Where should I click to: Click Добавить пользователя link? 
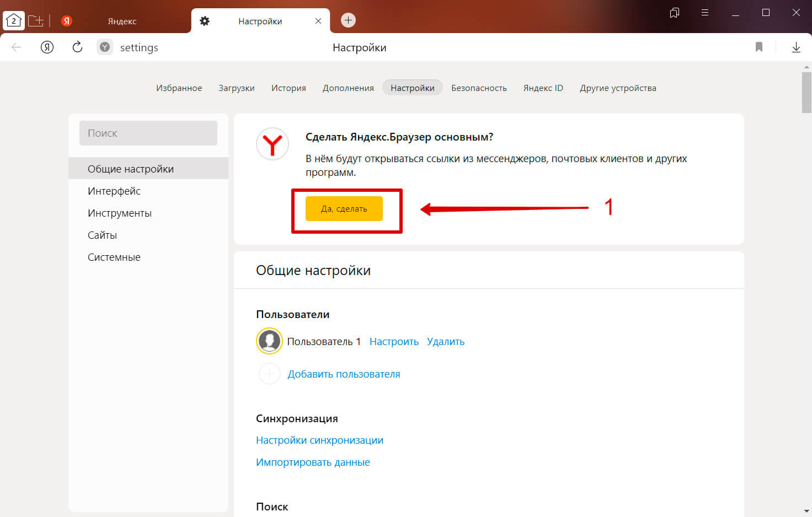pos(344,374)
